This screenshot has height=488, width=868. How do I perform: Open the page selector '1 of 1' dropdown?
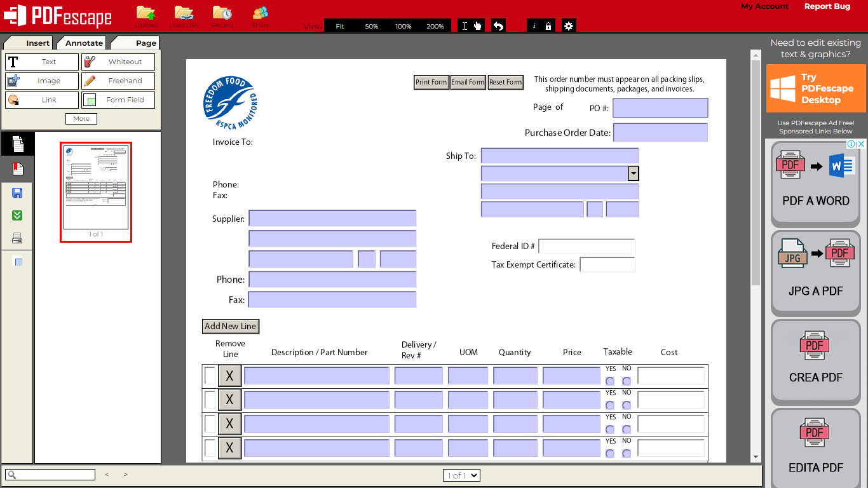click(461, 475)
